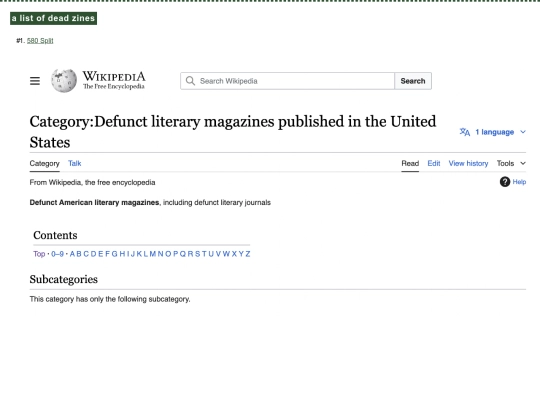This screenshot has width=540, height=405.
Task: Jump to letter K in contents
Action: click(139, 254)
